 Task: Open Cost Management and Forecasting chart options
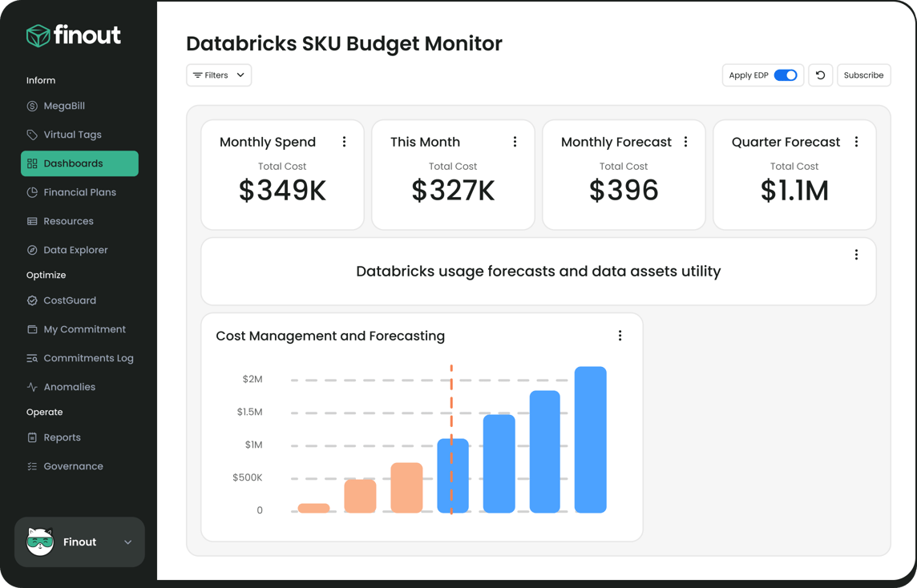point(620,336)
